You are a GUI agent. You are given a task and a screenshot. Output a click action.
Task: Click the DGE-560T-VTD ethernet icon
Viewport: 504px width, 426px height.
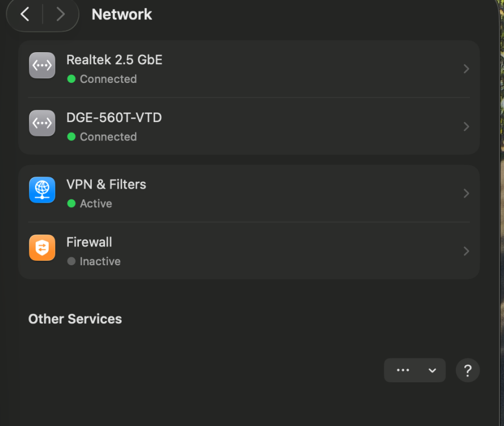click(x=42, y=123)
